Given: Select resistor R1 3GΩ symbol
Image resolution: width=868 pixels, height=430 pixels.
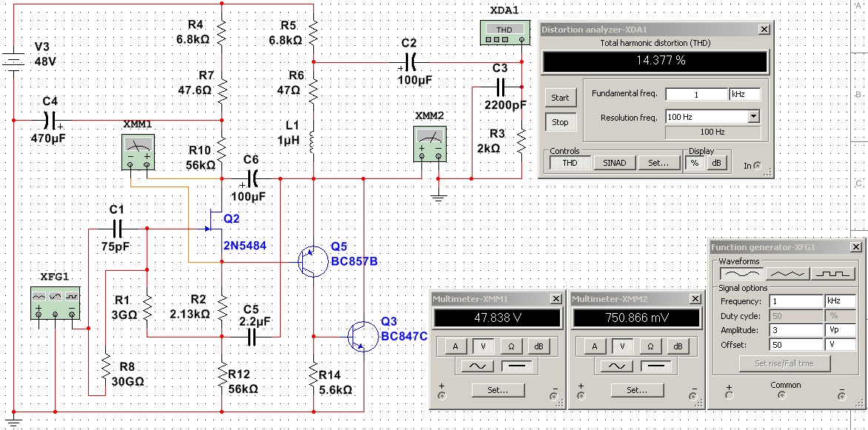Looking at the screenshot, I should click(x=147, y=308).
